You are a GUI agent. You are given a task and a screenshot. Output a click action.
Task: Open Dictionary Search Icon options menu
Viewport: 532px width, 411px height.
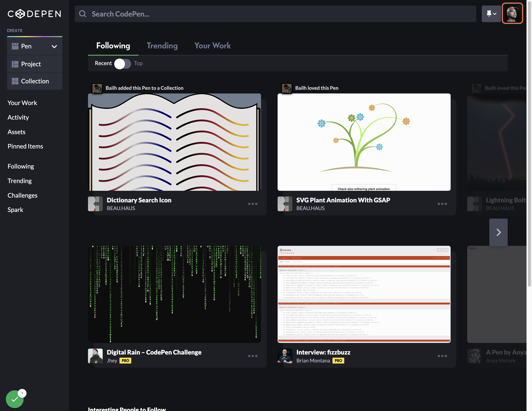pos(253,204)
